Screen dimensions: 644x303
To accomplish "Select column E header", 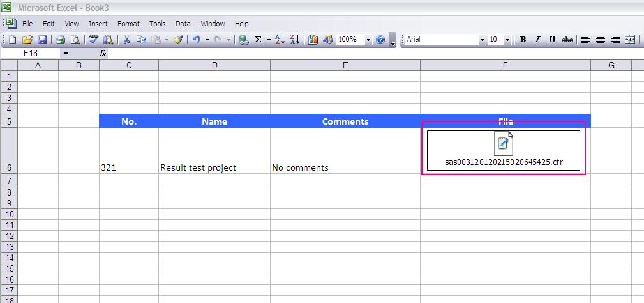I will coord(345,65).
